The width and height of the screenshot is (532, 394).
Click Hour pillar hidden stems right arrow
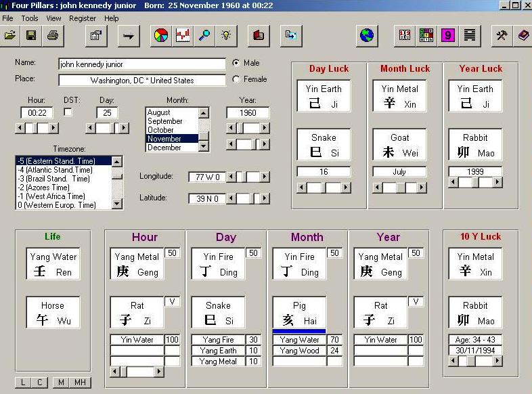[x=159, y=372]
